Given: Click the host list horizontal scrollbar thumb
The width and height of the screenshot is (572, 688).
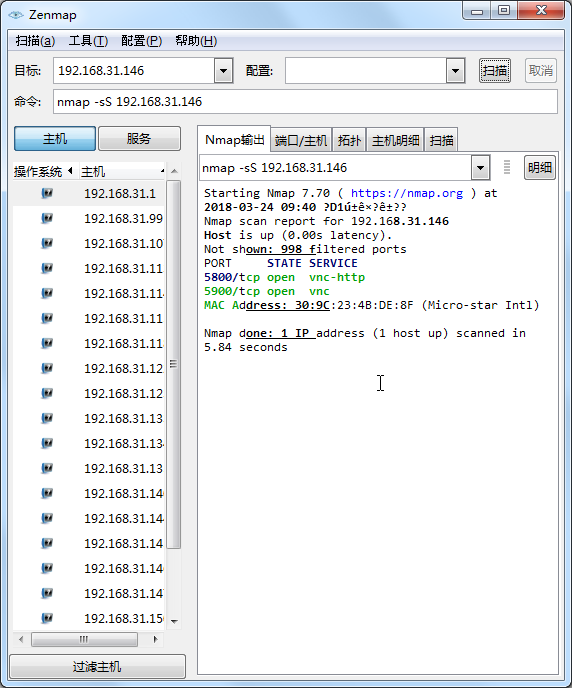Looking at the screenshot, I should pos(84,639).
